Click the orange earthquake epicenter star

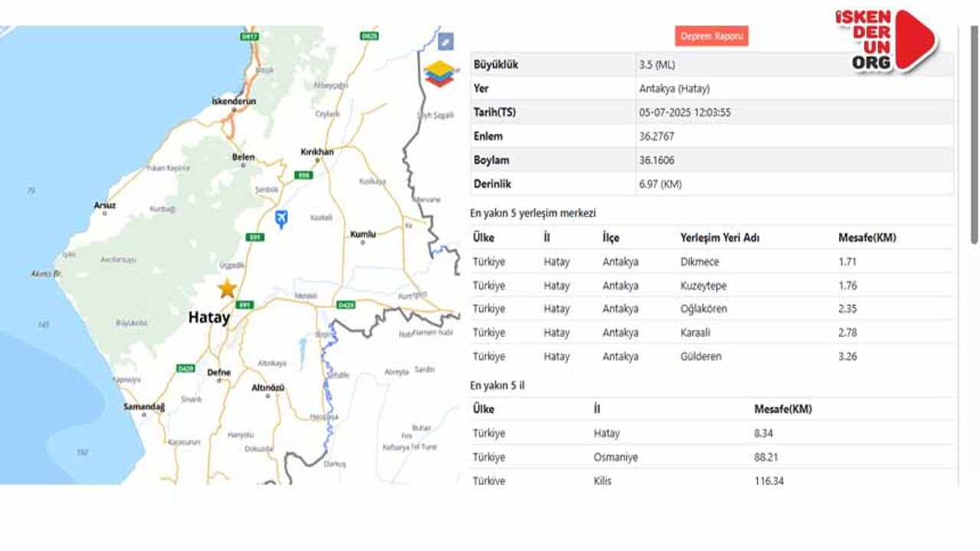[227, 289]
